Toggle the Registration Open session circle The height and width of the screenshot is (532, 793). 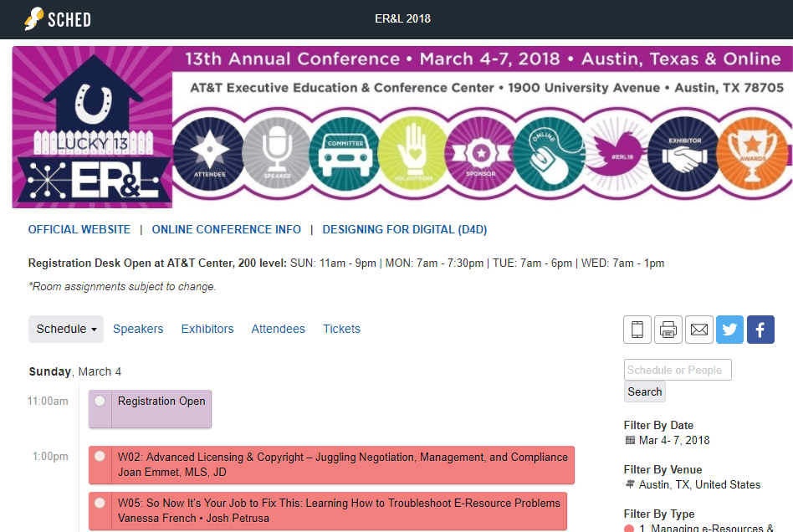coord(100,401)
